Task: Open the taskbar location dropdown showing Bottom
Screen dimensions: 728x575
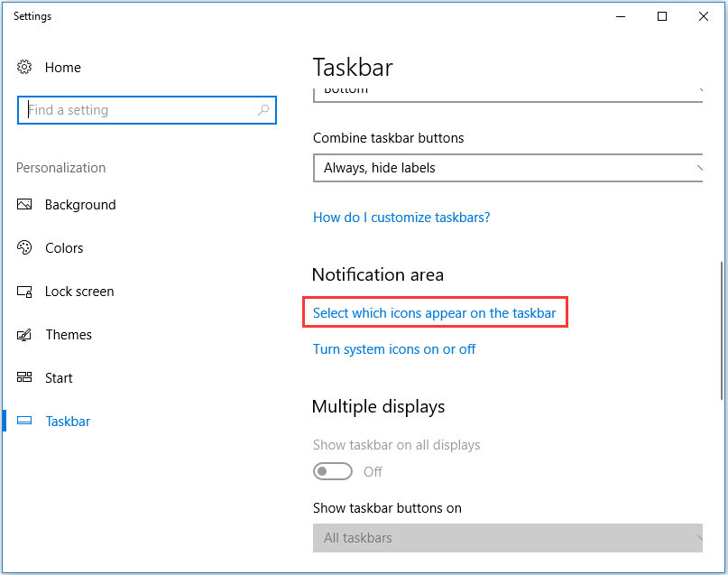Action: tap(508, 94)
